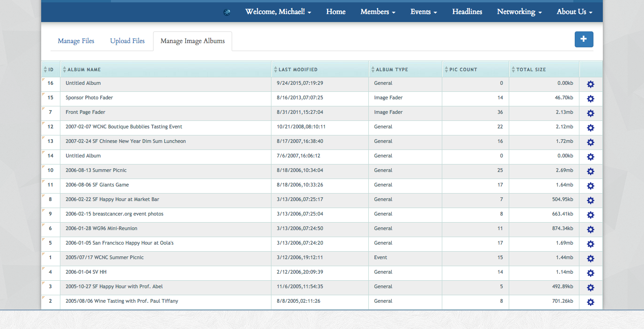Open gear menu for breastcancer.org event photos
The height and width of the screenshot is (329, 644).
pos(591,215)
